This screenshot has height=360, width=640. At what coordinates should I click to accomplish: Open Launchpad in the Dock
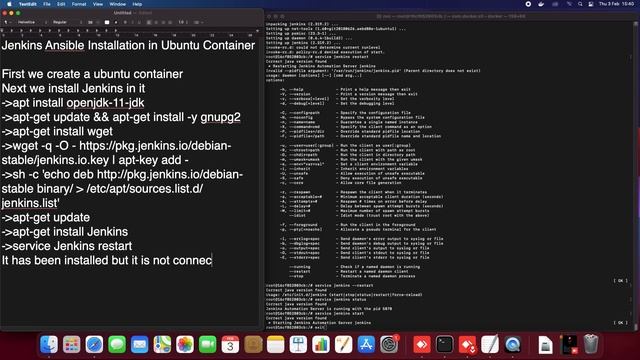point(71,344)
